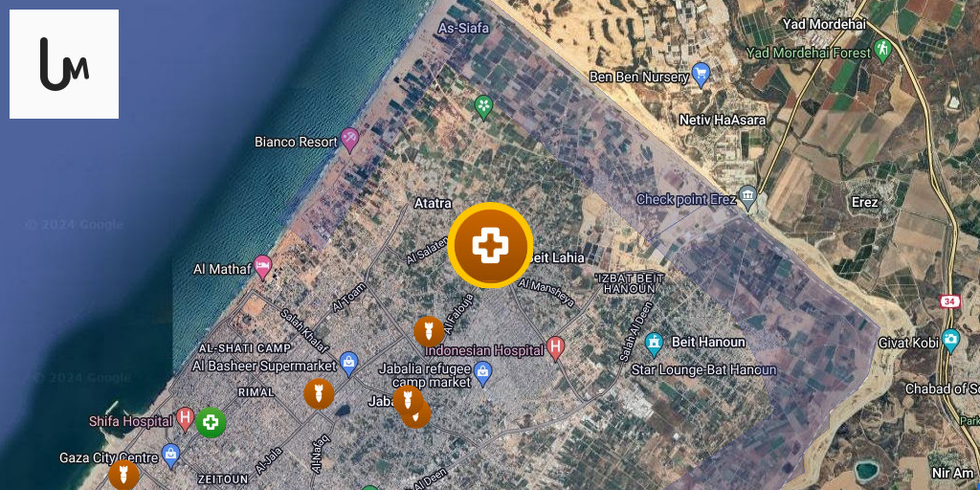Select the bomb marker below Gaza City Centre
The width and height of the screenshot is (980, 490).
click(123, 475)
